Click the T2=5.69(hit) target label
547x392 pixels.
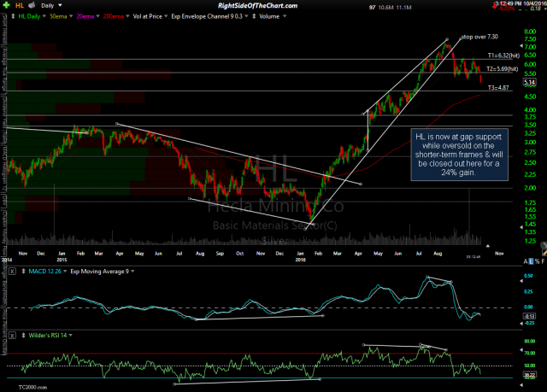click(x=502, y=69)
